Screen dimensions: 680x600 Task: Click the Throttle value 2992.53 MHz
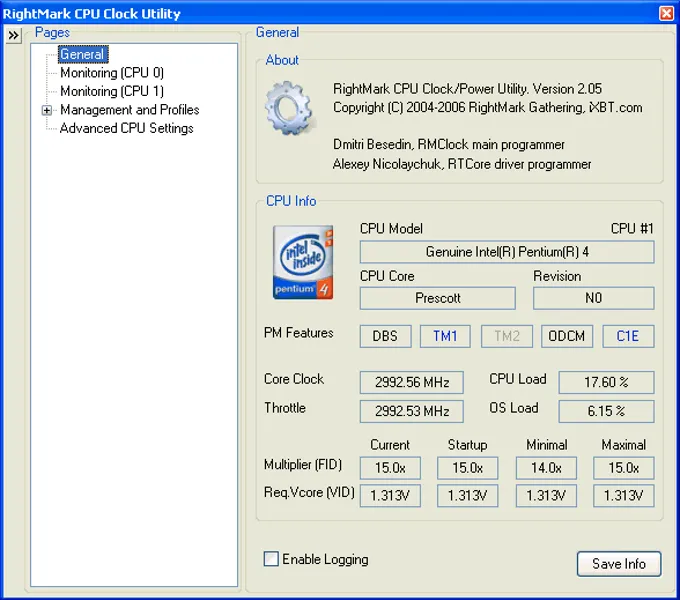click(x=412, y=411)
